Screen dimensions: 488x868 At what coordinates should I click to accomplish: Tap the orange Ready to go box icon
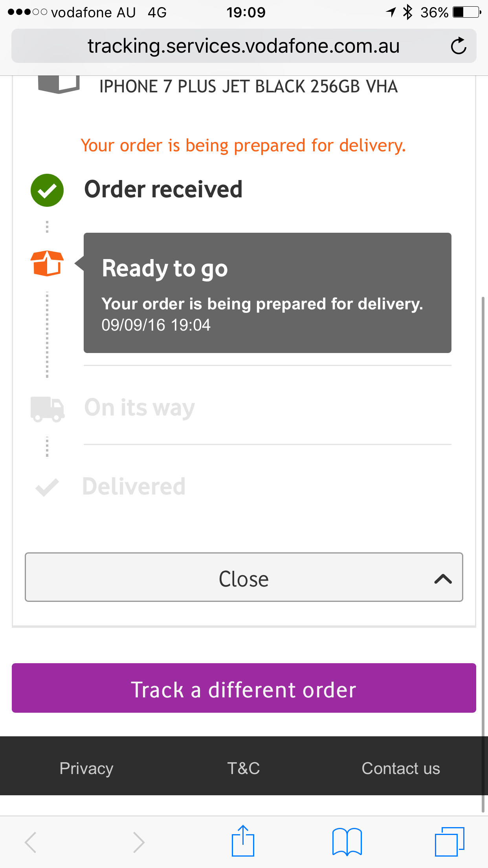point(47,263)
